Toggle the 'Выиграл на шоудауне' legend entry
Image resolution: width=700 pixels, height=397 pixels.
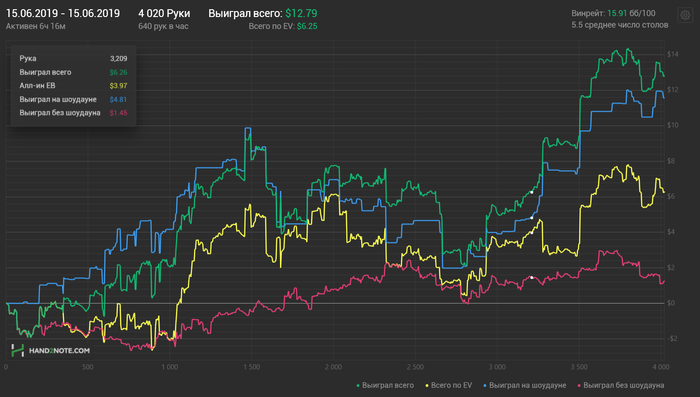(x=525, y=385)
